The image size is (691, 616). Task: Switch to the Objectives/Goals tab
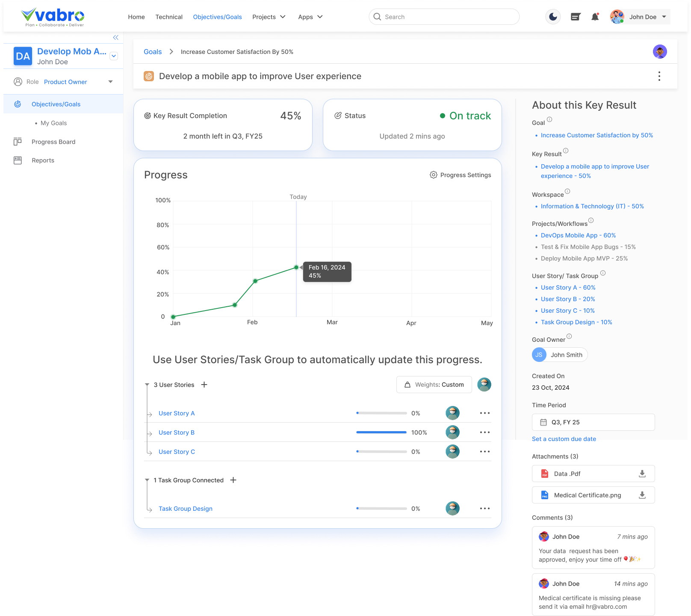pos(217,17)
